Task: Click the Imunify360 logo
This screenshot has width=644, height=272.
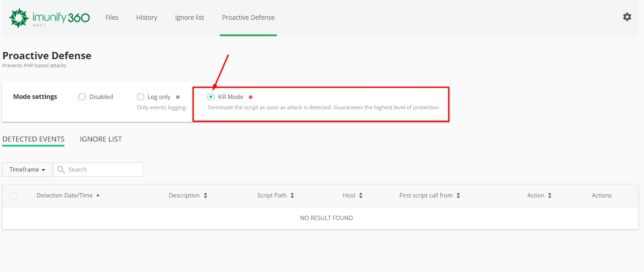Action: click(x=50, y=18)
